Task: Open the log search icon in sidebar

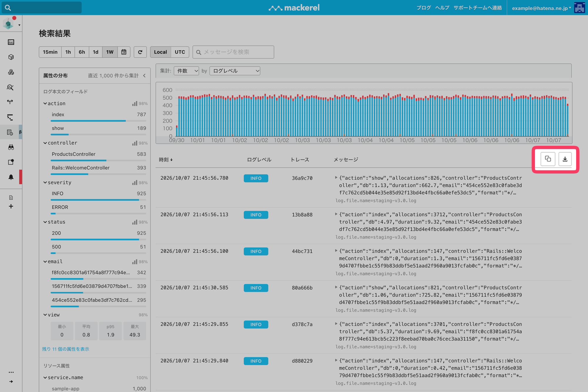Action: 10,132
